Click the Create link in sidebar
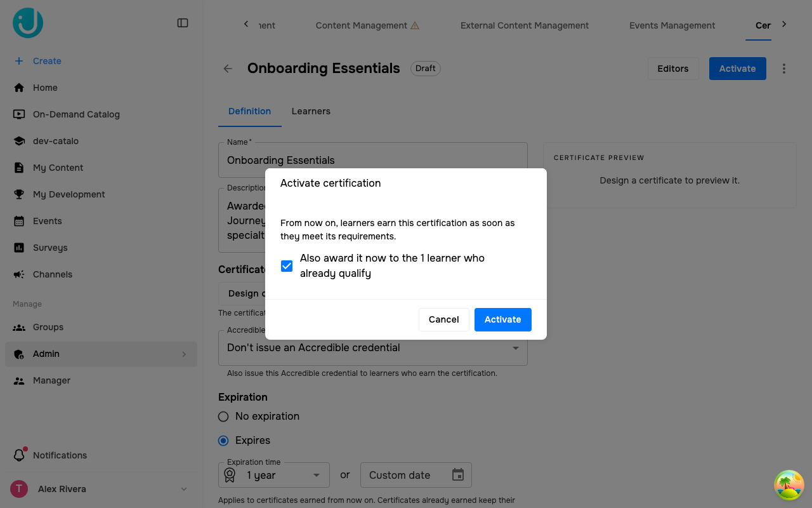 (47, 61)
